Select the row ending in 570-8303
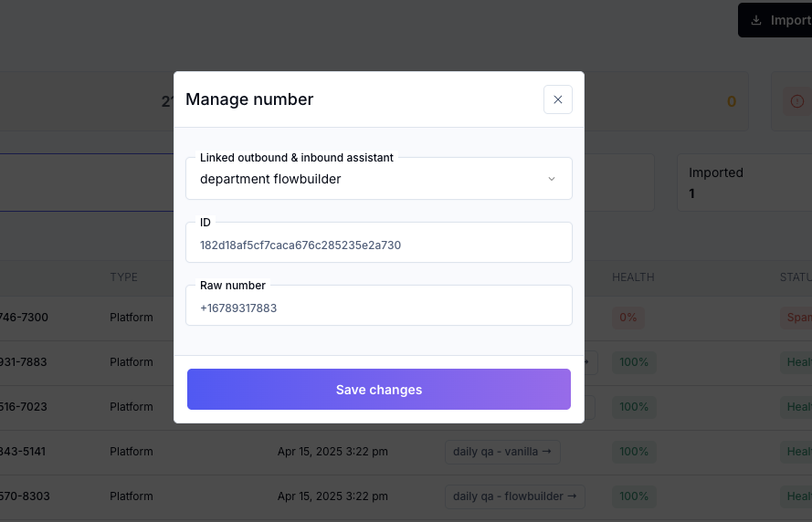 [406, 496]
